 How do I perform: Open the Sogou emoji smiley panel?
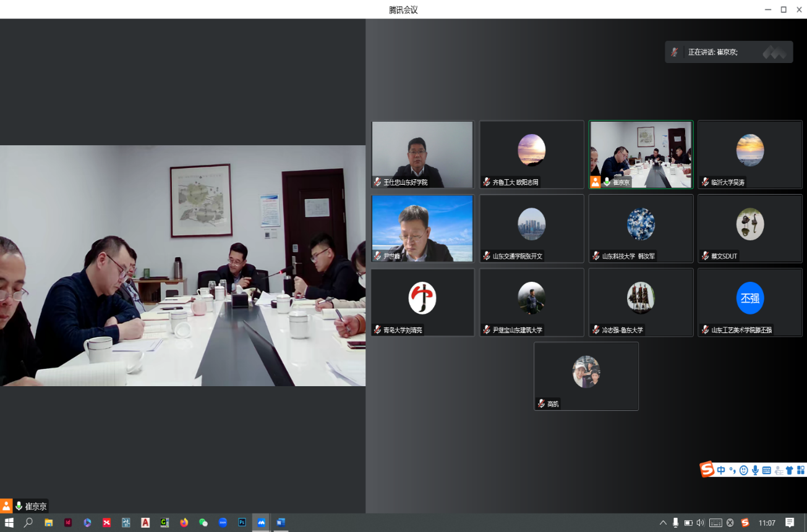tap(743, 470)
